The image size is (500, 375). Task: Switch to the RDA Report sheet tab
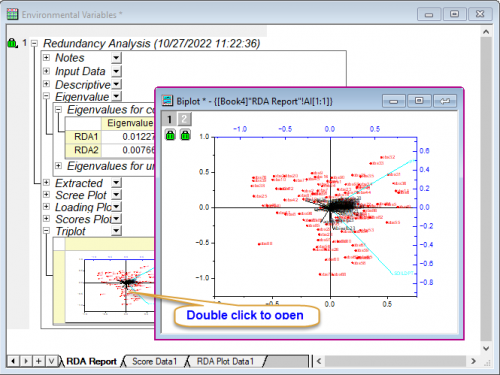pos(91,361)
